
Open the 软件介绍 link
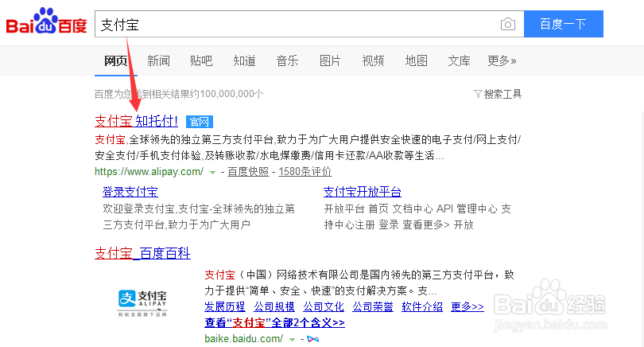pos(422,306)
